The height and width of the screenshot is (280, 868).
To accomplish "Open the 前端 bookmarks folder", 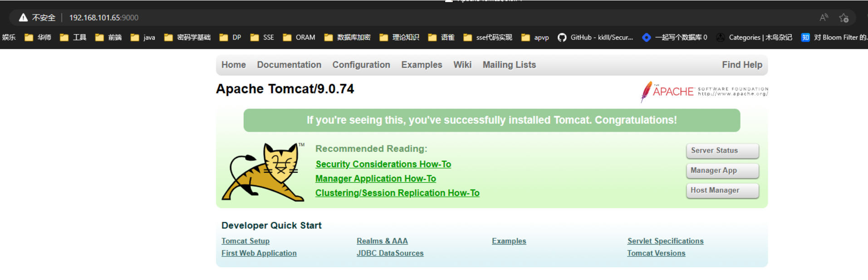I will pos(108,37).
